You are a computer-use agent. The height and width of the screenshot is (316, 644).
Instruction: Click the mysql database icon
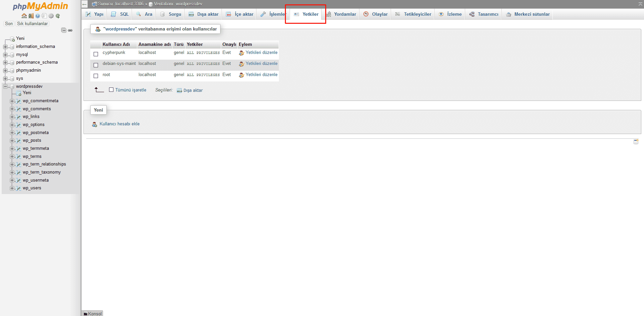(x=12, y=55)
